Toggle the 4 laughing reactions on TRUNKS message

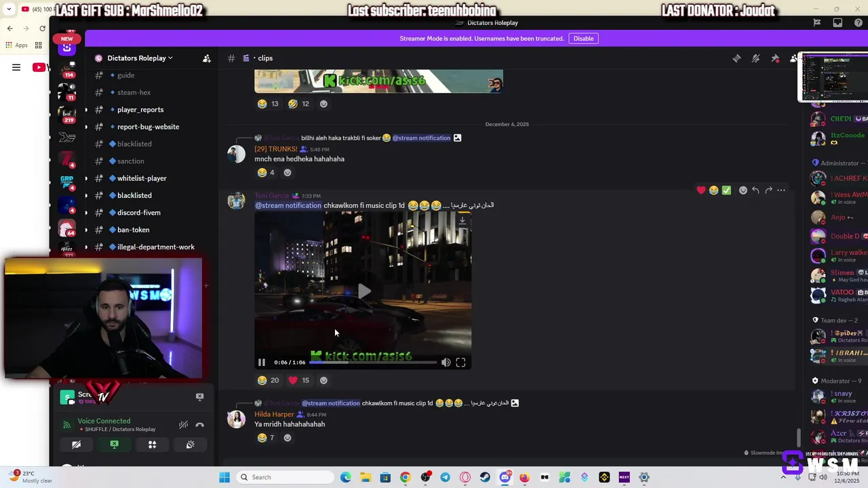[266, 173]
